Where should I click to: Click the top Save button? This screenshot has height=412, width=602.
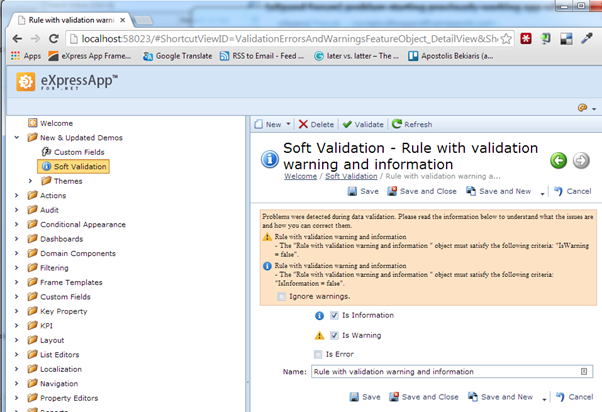(x=363, y=191)
